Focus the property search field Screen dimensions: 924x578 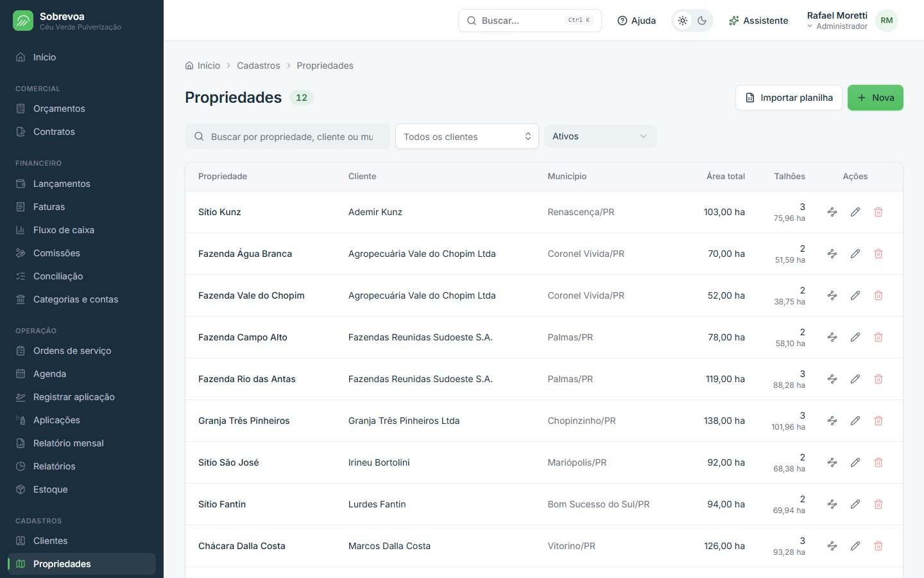pos(287,136)
